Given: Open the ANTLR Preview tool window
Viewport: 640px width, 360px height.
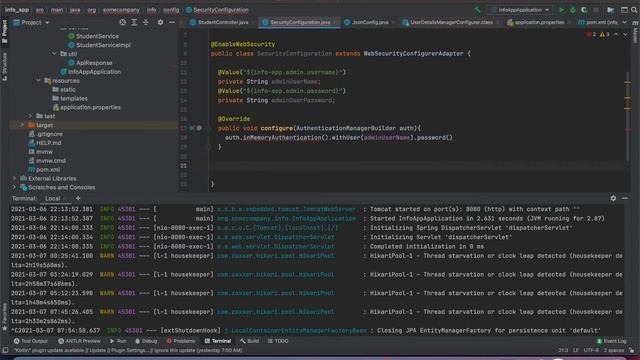Looking at the screenshot, I should tap(79, 341).
